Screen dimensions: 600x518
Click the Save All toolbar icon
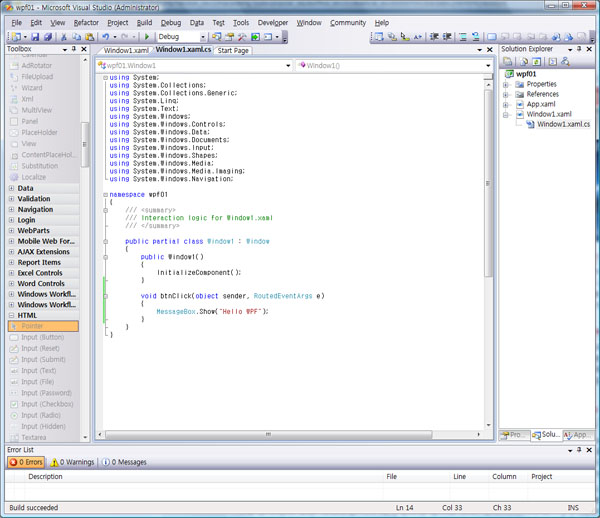click(x=48, y=37)
